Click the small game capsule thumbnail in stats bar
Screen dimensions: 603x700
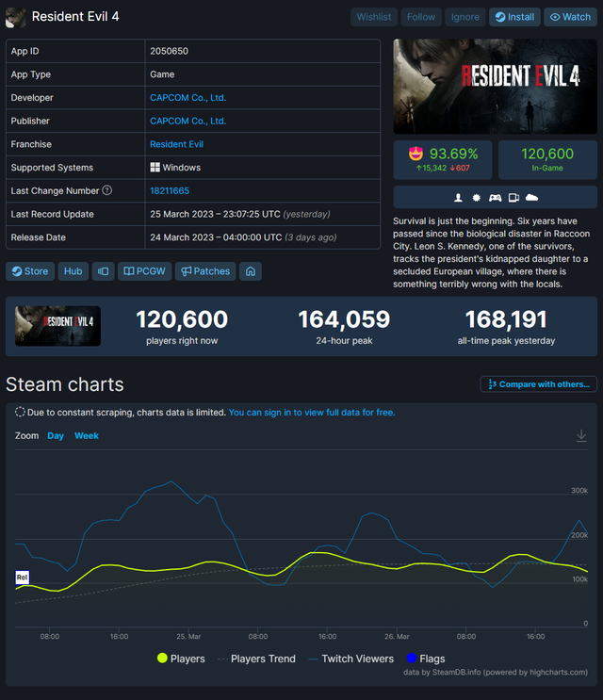coord(58,326)
